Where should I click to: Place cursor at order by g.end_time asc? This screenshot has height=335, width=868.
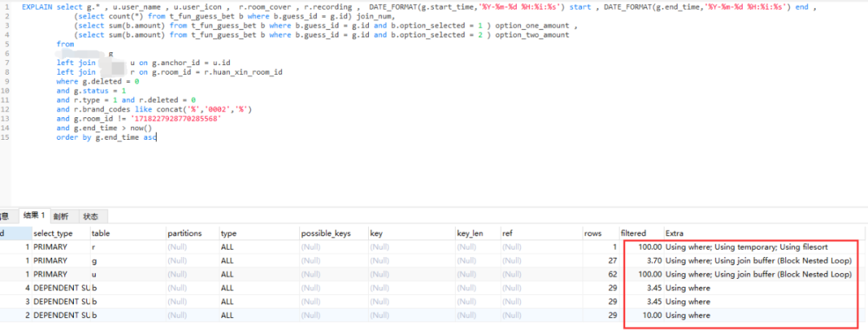coord(106,137)
